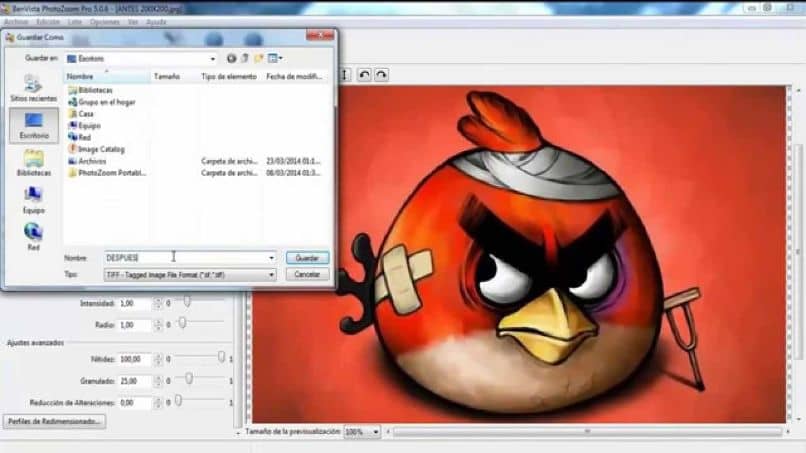The image size is (806, 453).
Task: Open the preview size 100% dropdown
Action: tap(375, 432)
